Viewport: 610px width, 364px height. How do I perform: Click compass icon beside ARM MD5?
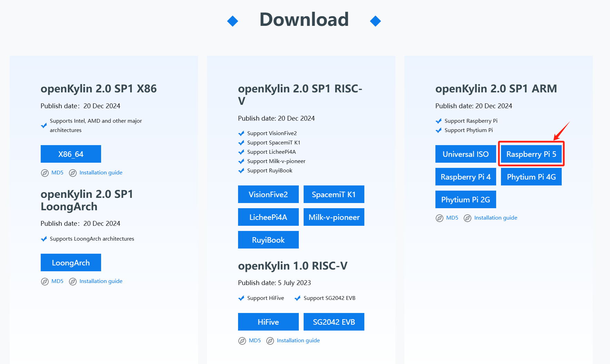(440, 218)
